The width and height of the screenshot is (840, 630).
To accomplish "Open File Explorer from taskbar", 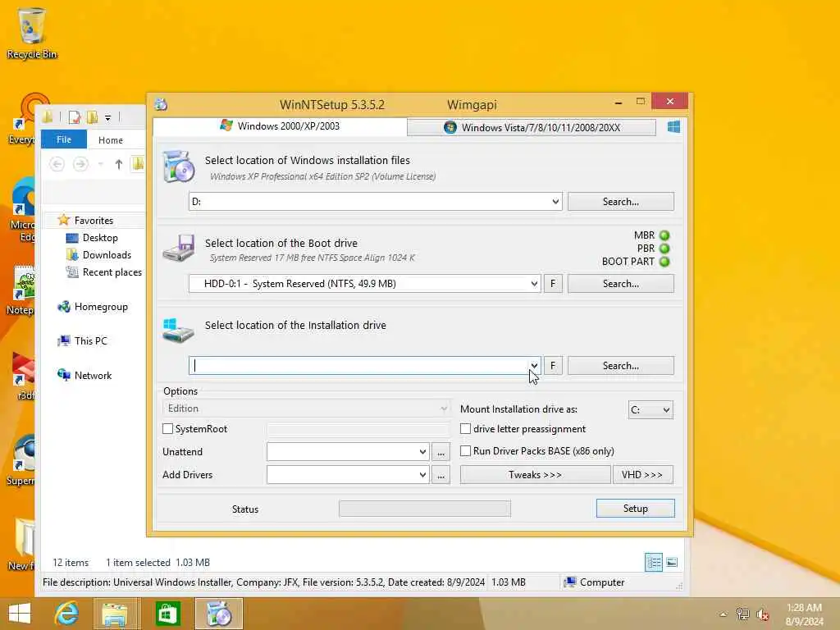I will [x=115, y=614].
